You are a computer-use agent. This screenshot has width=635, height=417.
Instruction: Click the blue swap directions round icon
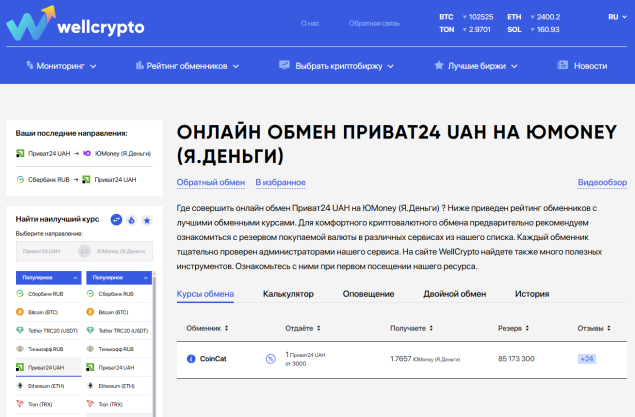116,220
